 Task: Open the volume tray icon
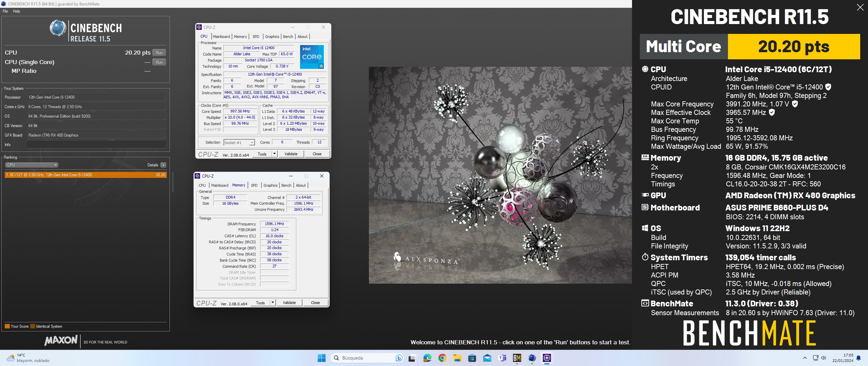coord(824,358)
